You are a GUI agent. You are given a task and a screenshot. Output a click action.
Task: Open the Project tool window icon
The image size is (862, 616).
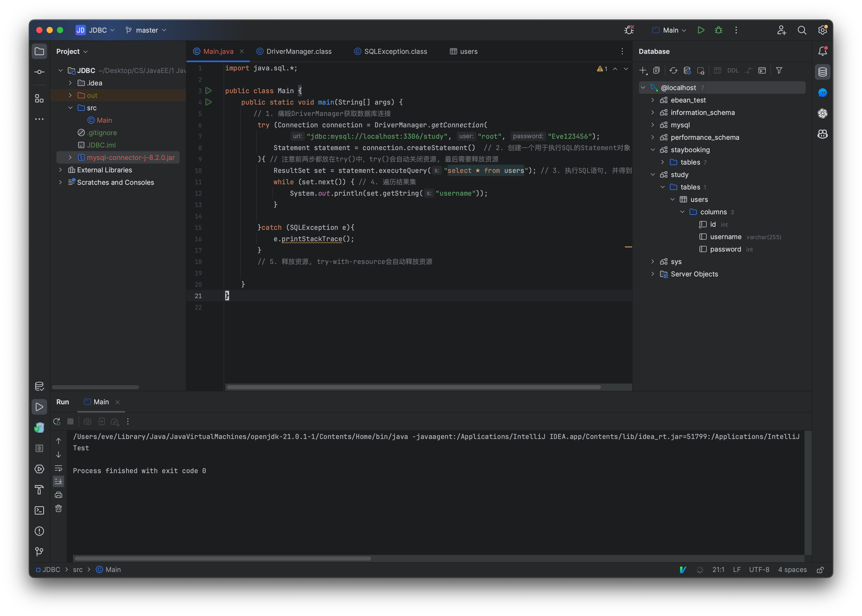(39, 51)
